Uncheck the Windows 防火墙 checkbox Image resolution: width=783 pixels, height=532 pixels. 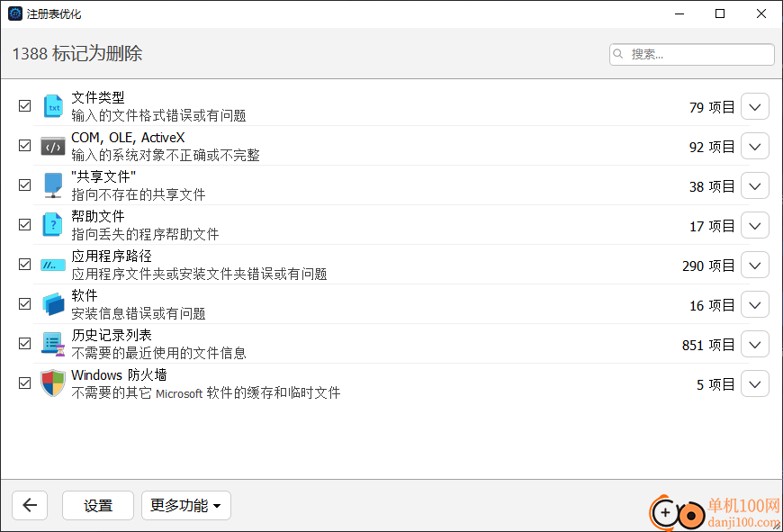coord(24,383)
